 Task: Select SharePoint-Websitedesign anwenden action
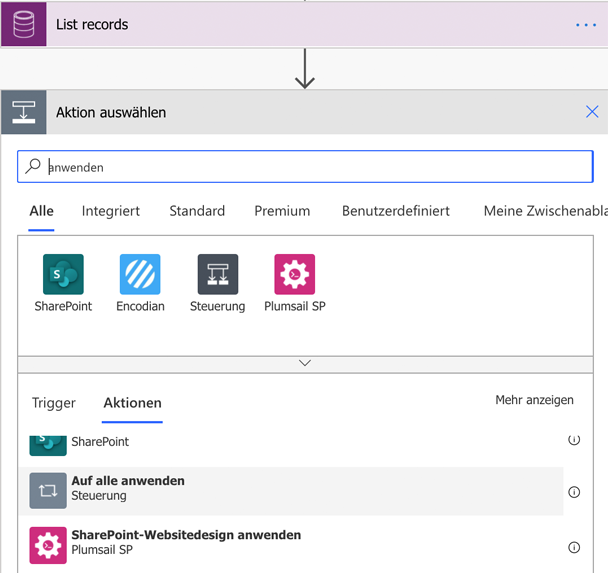click(292, 545)
